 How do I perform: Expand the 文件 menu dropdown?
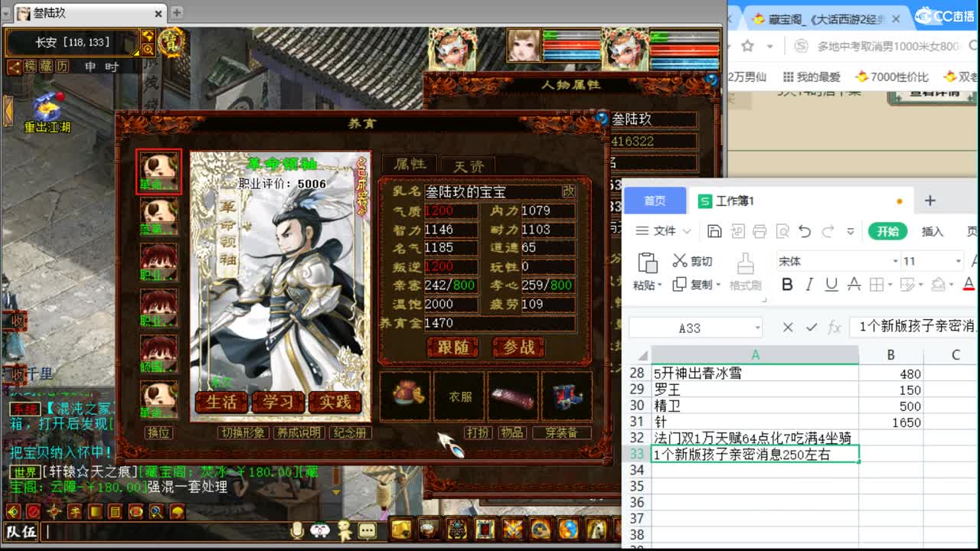[663, 231]
